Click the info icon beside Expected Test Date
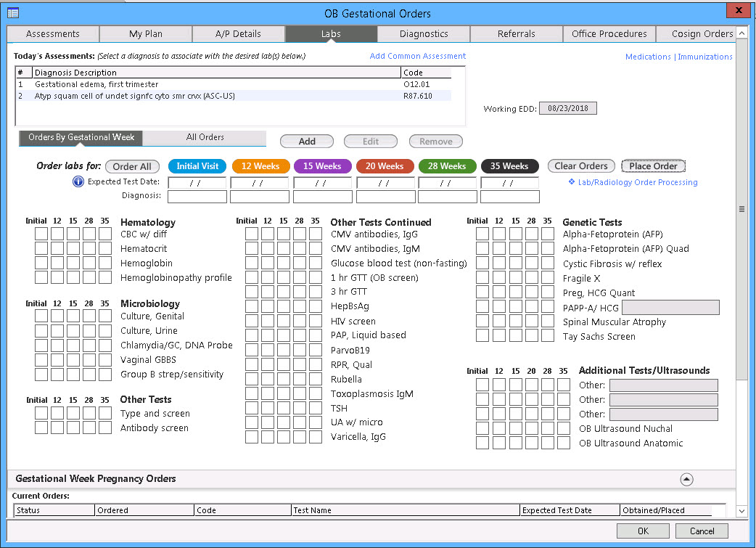The image size is (756, 548). click(x=78, y=182)
